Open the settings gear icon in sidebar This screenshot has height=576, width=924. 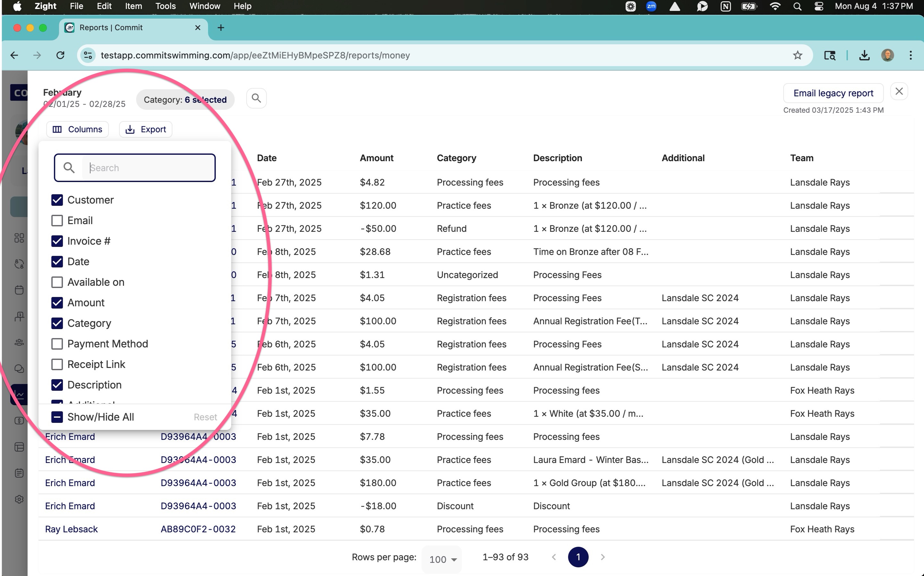[x=19, y=499]
